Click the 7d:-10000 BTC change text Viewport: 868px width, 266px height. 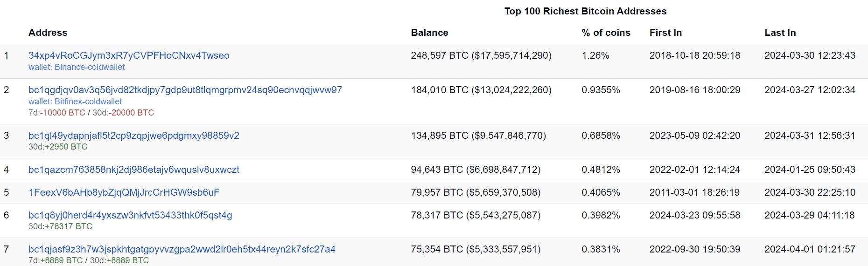(x=57, y=113)
